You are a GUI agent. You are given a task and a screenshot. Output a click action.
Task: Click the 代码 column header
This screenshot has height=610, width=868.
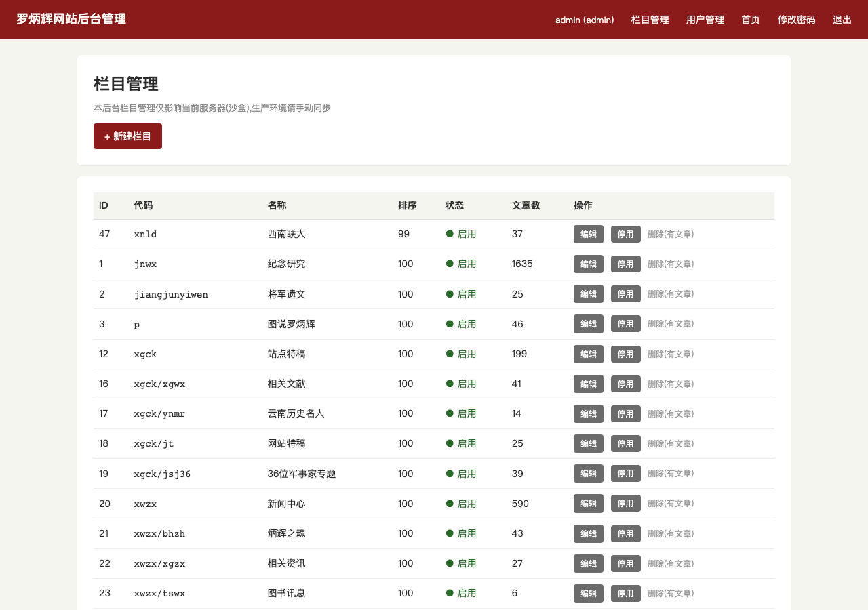click(144, 205)
